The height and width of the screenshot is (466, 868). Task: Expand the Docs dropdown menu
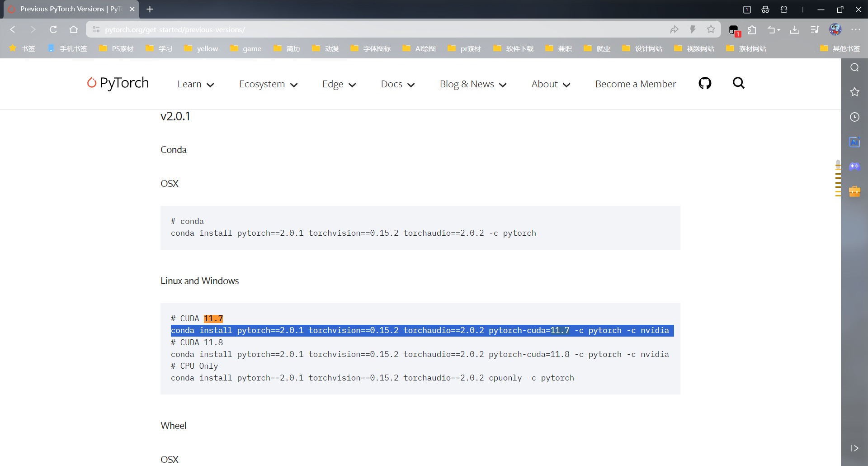(398, 84)
